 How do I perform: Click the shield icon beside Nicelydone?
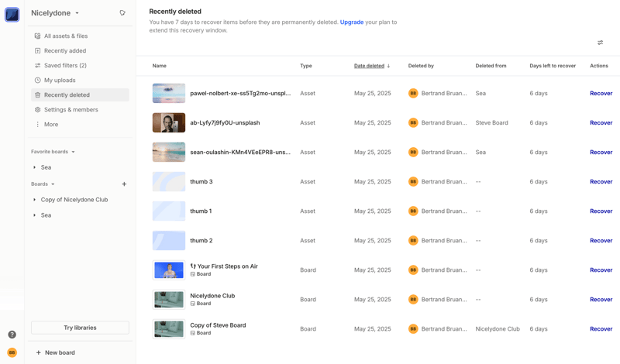pyautogui.click(x=122, y=13)
